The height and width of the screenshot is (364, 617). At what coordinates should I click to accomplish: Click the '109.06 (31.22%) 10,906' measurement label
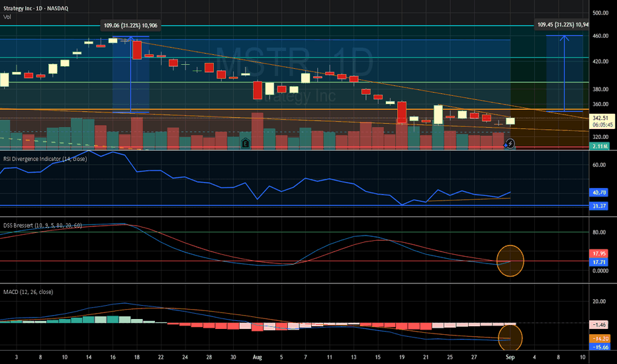click(x=130, y=26)
